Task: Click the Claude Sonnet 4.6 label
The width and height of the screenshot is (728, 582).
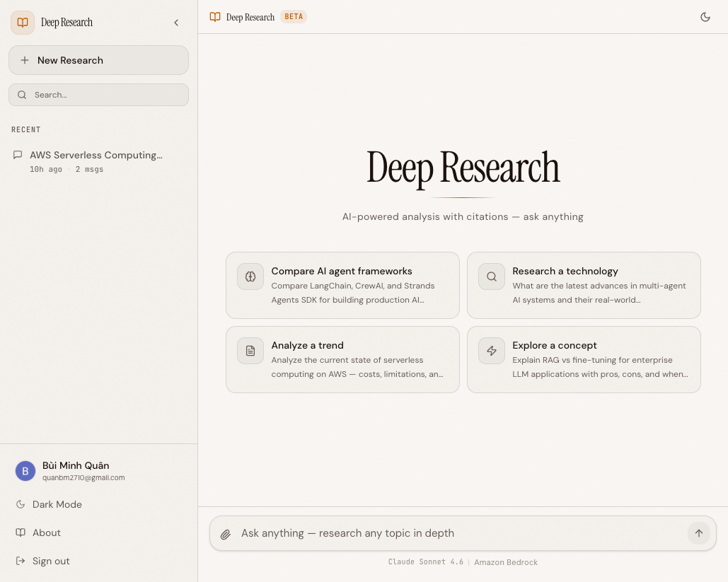Action: [426, 562]
